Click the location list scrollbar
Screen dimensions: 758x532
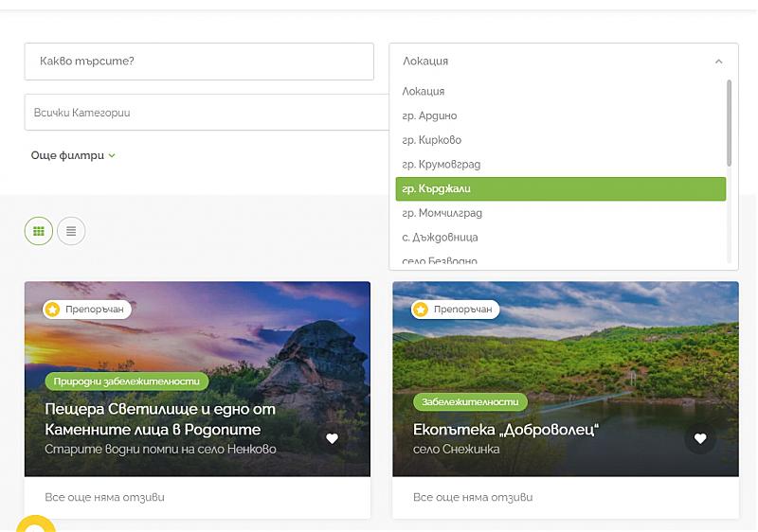coord(729,123)
